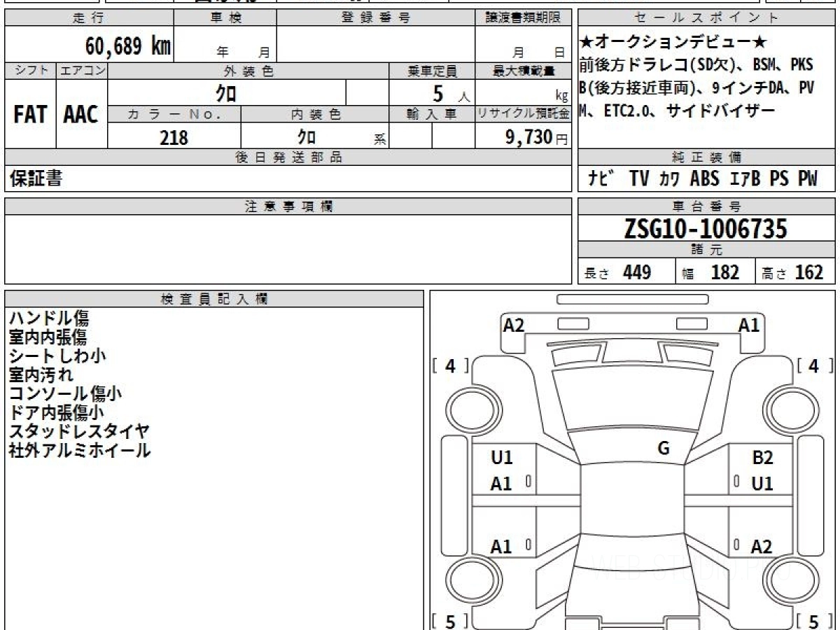Select the B2 damage mark on the car diagram

(x=762, y=458)
